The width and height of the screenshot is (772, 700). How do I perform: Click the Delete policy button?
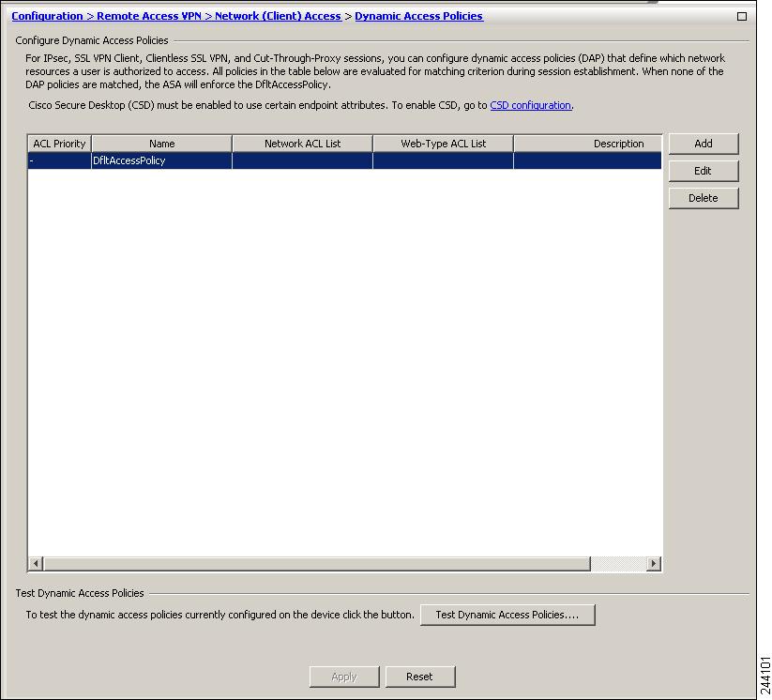tap(704, 198)
